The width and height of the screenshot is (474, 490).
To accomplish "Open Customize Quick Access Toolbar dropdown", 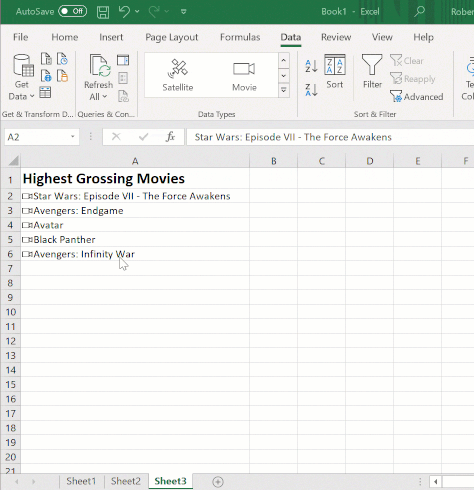I will click(x=183, y=12).
